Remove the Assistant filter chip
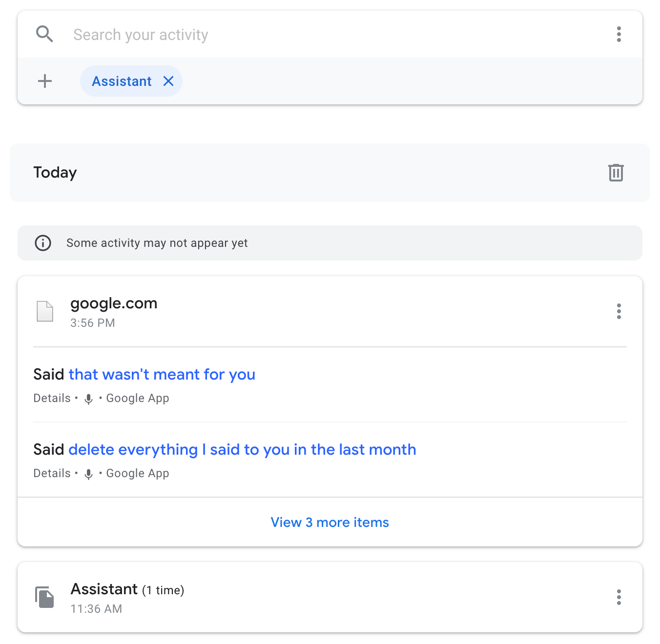This screenshot has height=644, width=660. (168, 81)
